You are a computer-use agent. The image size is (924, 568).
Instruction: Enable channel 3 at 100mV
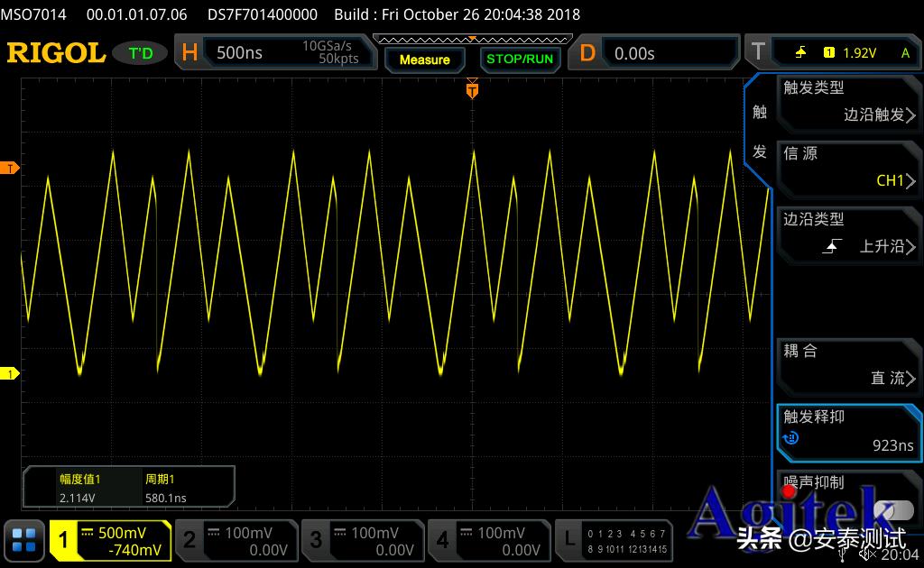pyautogui.click(x=362, y=540)
